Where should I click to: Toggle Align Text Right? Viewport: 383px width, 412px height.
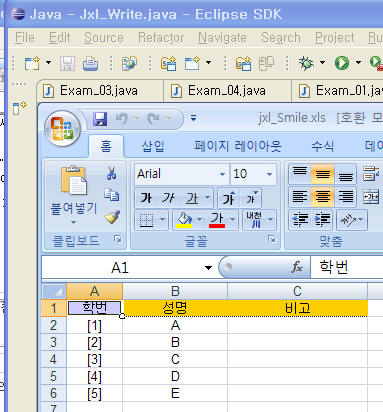(x=346, y=197)
